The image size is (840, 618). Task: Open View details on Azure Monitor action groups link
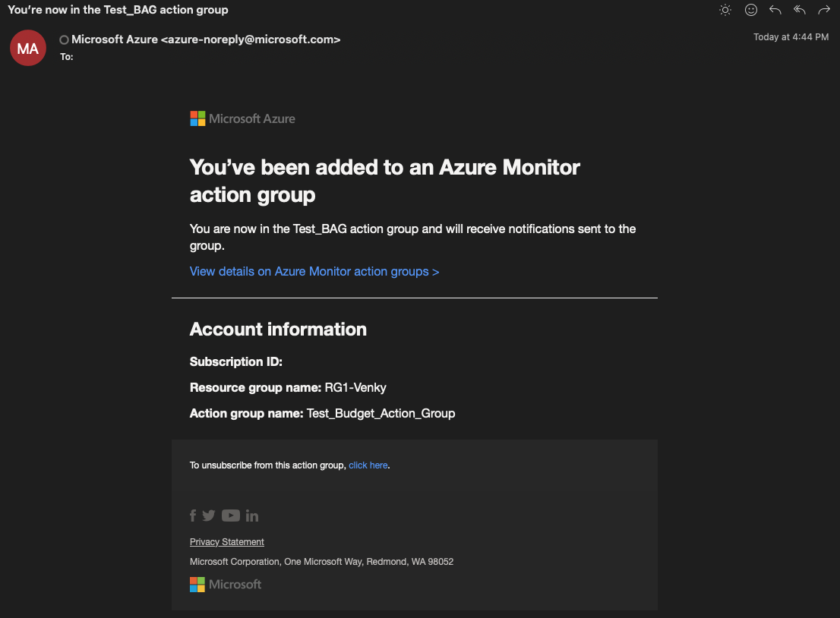point(314,272)
